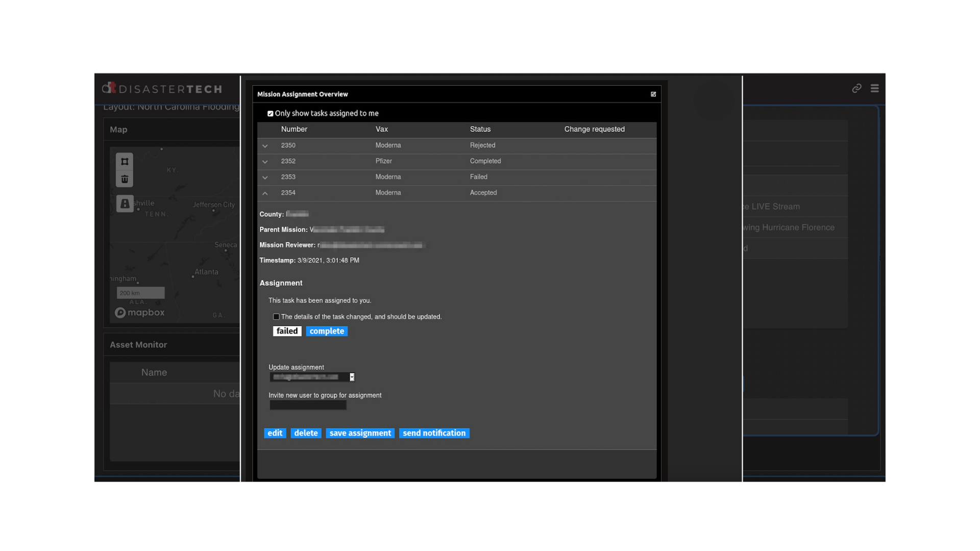The image size is (980, 551).
Task: Click the map trash delete tool
Action: (x=125, y=179)
